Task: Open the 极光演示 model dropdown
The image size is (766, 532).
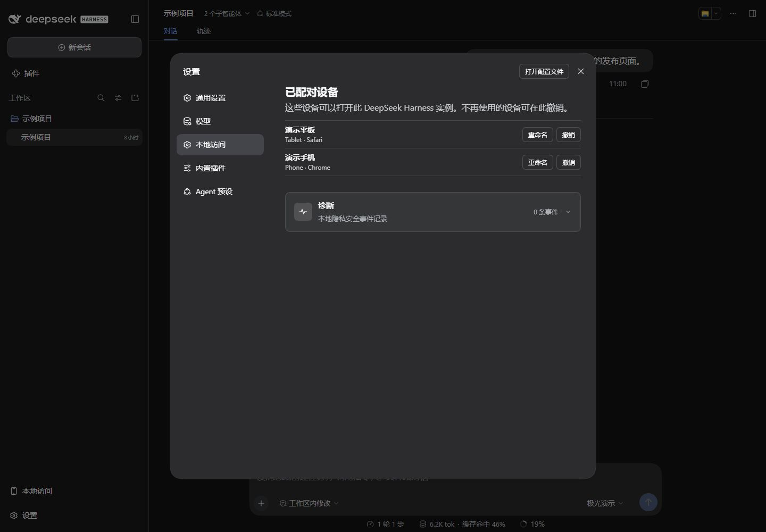Action: [605, 503]
